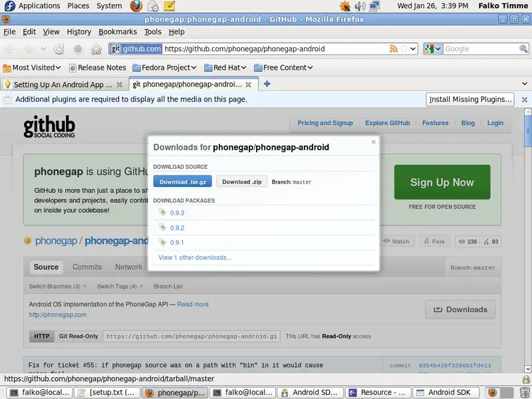Close the phonegap/phonegap-android tab

[248, 84]
